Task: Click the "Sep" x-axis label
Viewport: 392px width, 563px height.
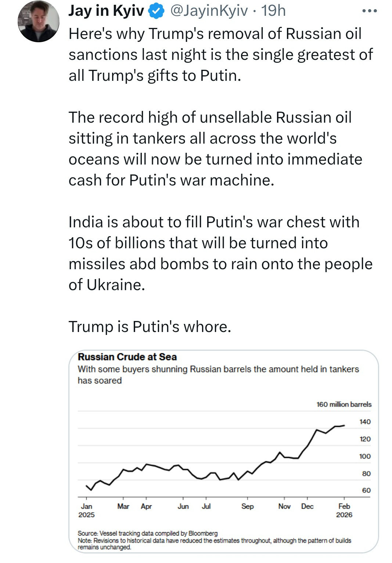Action: click(x=248, y=506)
